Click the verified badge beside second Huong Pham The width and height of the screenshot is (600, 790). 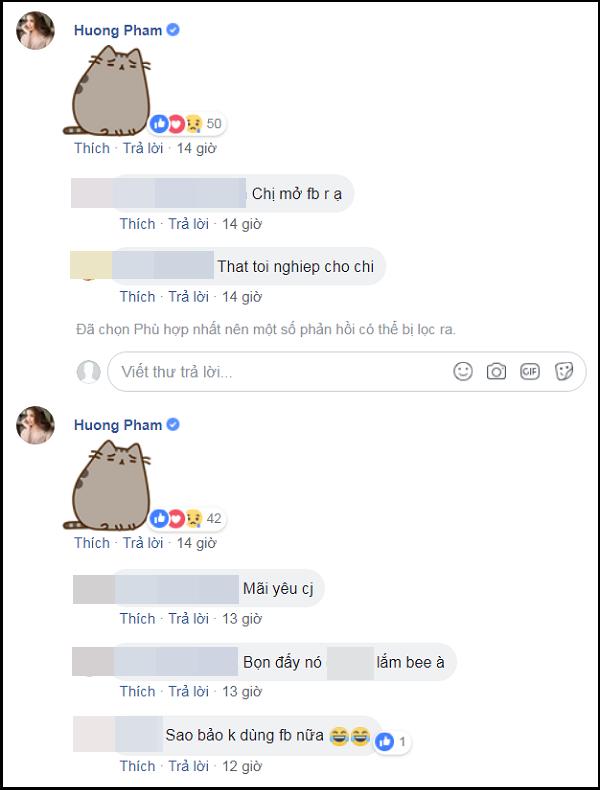(173, 425)
